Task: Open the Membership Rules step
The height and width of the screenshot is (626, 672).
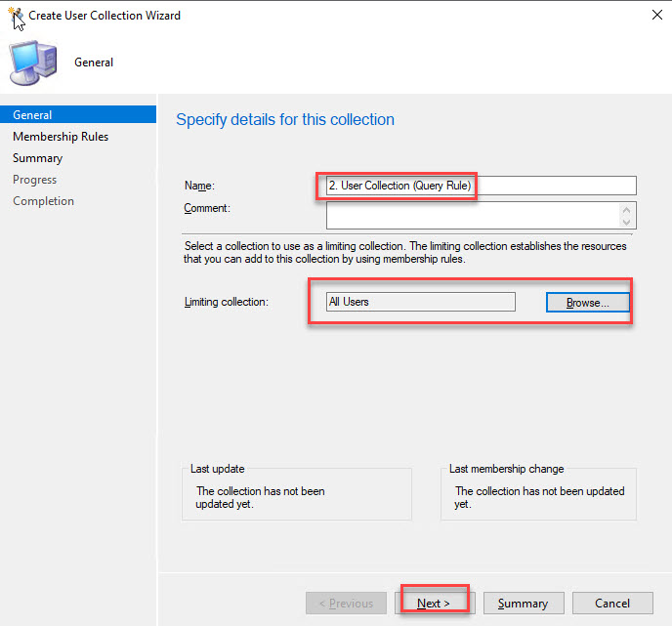Action: [x=61, y=137]
